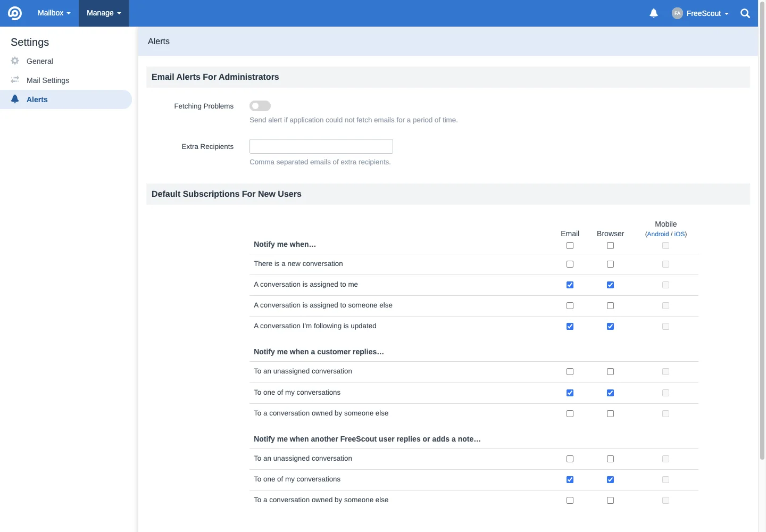The image size is (766, 532).
Task: Enable Browser for customer replies to a conversation owned by someone else
Action: pos(610,414)
